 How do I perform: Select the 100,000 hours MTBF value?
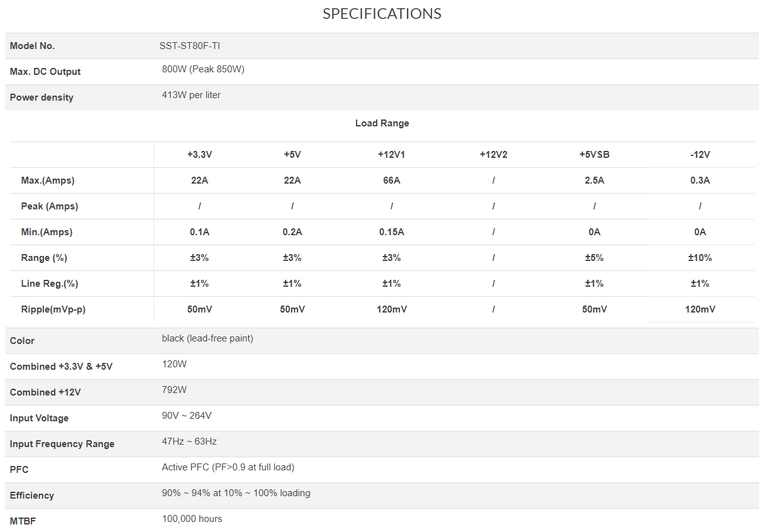(192, 519)
